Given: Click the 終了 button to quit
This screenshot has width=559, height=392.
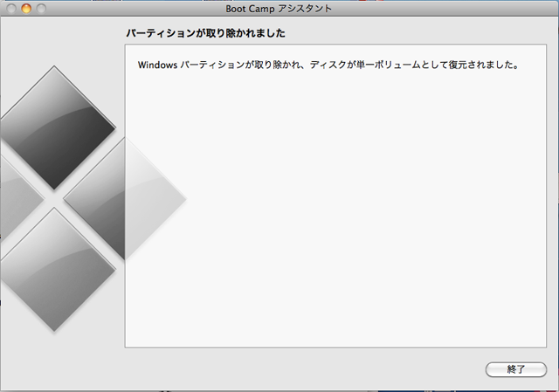Looking at the screenshot, I should 515,369.
